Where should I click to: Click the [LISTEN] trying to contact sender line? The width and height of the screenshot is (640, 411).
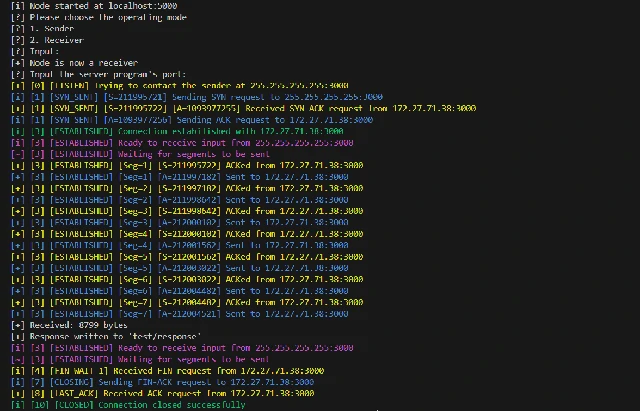180,86
